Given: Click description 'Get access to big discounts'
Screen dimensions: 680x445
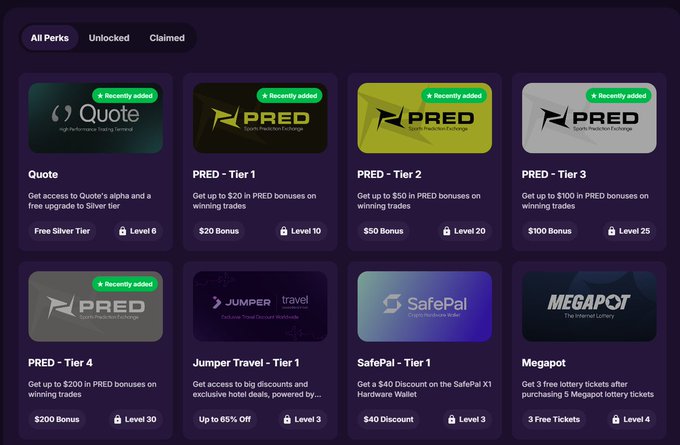Looking at the screenshot, I should tap(257, 389).
